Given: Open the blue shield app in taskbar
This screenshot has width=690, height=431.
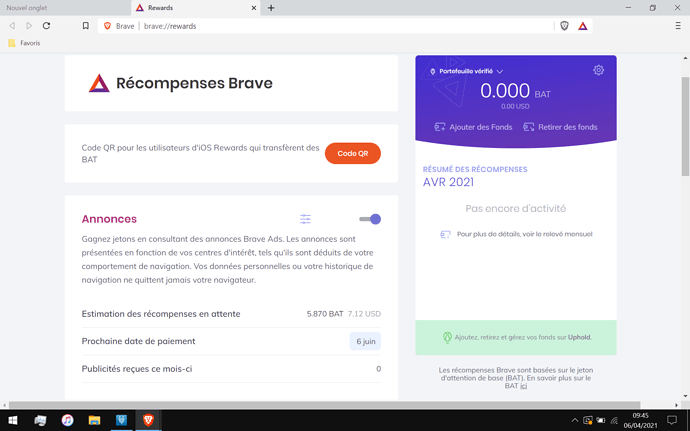Looking at the screenshot, I should [x=121, y=420].
